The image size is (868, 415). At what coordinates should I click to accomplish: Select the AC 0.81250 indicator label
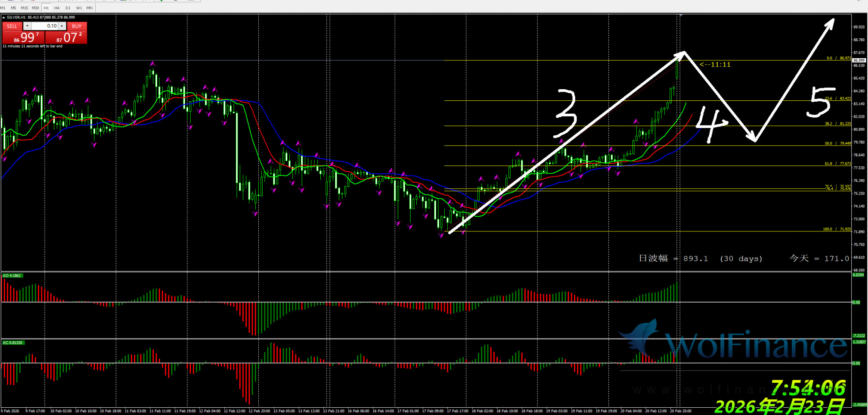[x=13, y=343]
